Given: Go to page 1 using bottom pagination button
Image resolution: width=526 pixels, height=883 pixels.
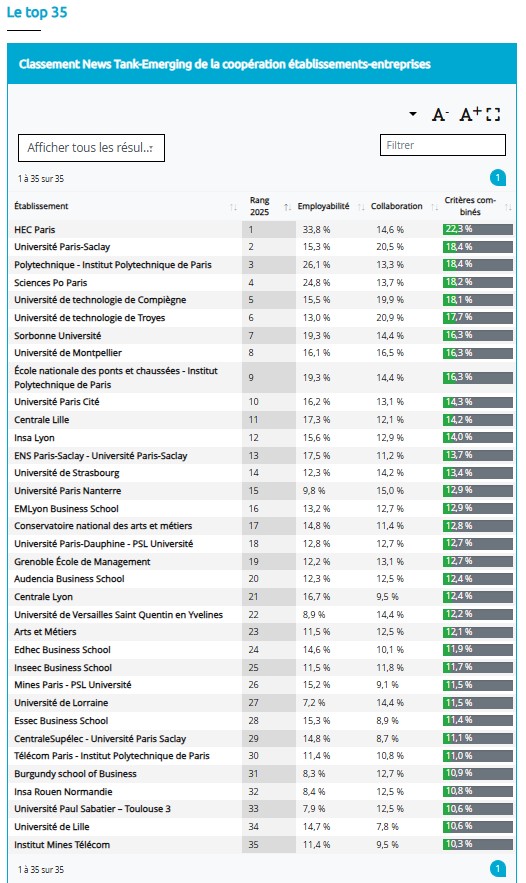Looking at the screenshot, I should click(x=497, y=869).
